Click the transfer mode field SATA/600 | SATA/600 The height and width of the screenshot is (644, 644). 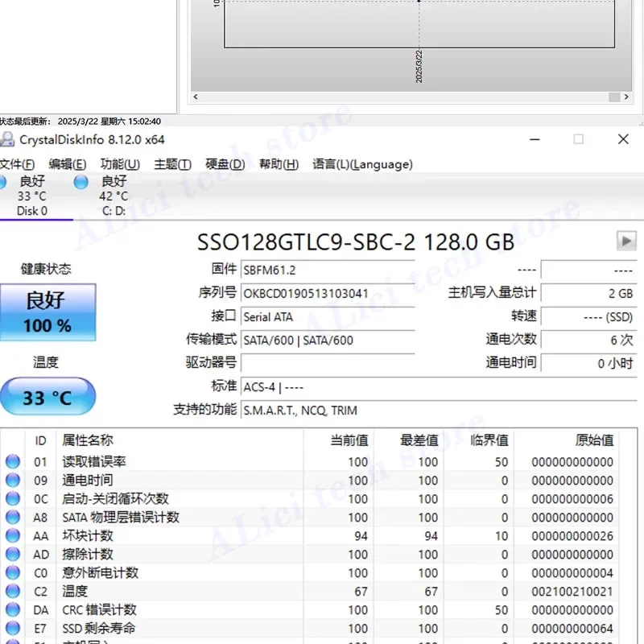tap(328, 341)
